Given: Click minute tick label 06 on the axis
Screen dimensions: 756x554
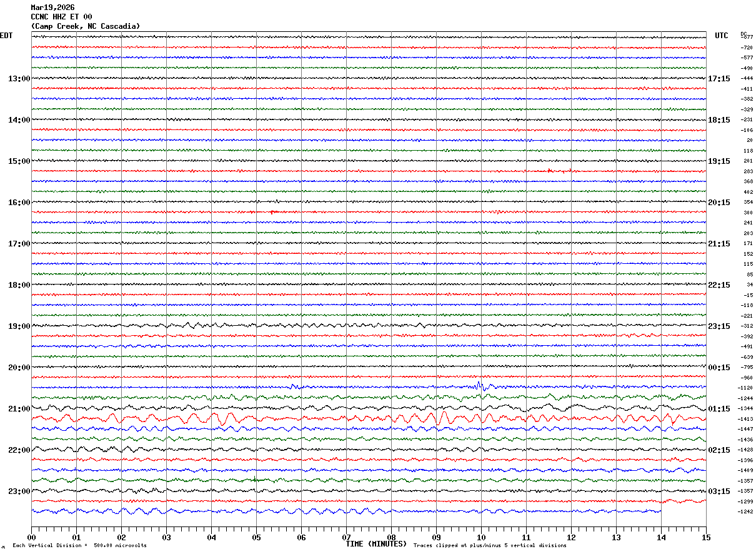Looking at the screenshot, I should click(301, 537).
